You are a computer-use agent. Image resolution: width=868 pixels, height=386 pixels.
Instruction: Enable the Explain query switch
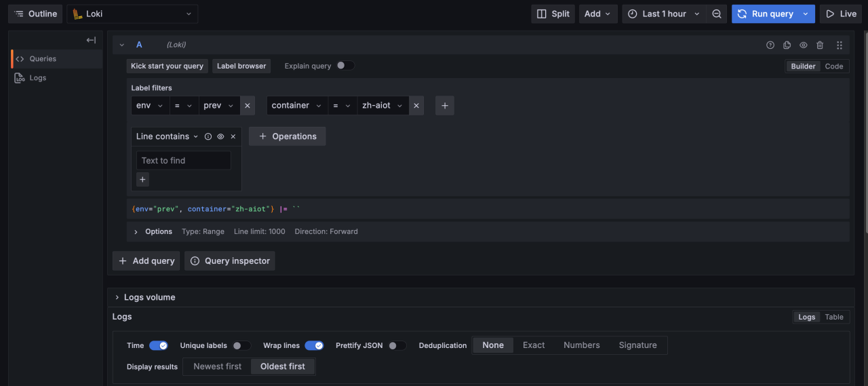pyautogui.click(x=345, y=66)
